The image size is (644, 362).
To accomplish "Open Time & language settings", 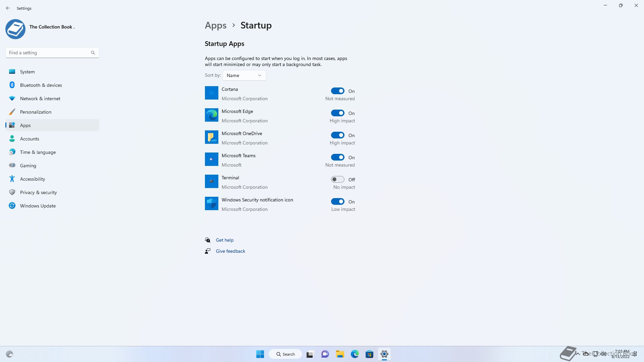I will (52, 152).
